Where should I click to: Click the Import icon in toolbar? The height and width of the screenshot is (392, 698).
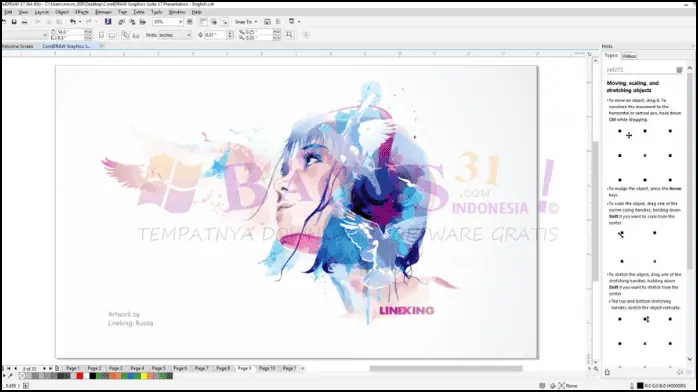pyautogui.click(x=122, y=22)
